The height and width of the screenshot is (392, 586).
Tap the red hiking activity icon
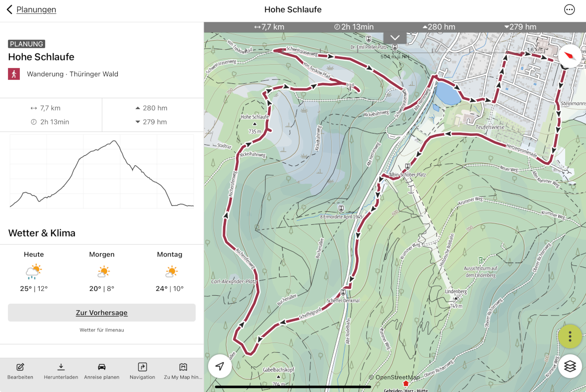[x=14, y=74]
